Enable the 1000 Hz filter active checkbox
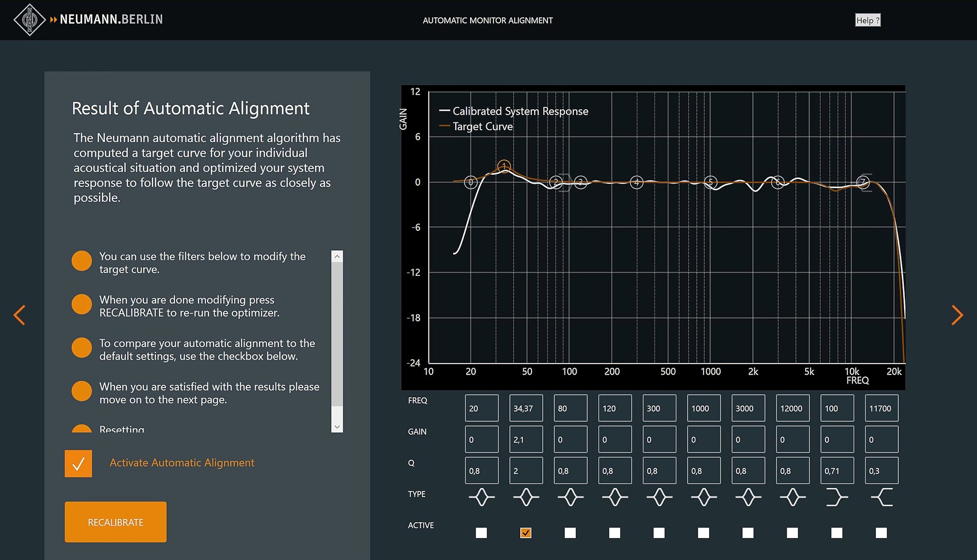Image resolution: width=977 pixels, height=560 pixels. pyautogui.click(x=703, y=533)
